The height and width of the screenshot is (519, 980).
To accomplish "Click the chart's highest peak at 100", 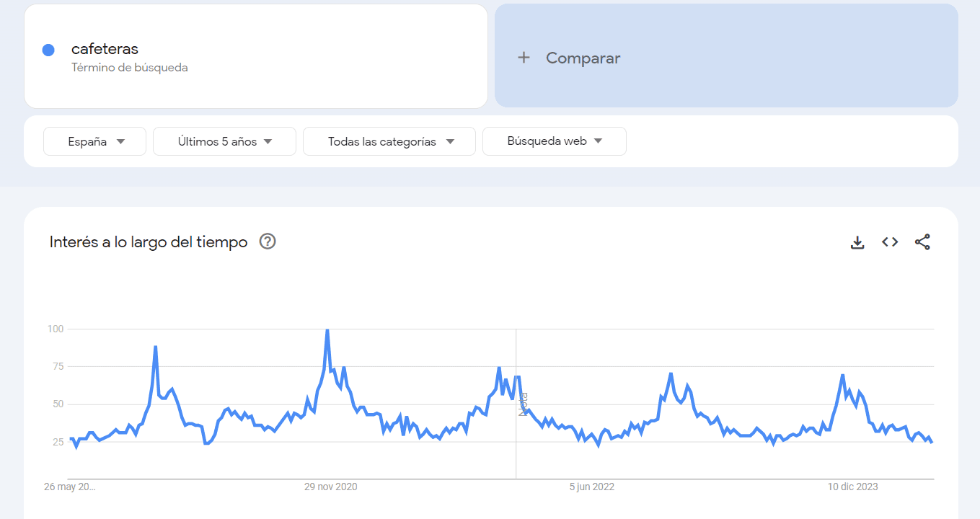I will click(327, 330).
